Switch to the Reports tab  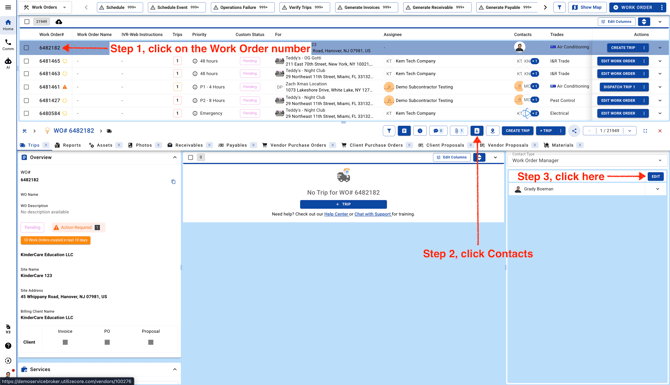coord(68,145)
